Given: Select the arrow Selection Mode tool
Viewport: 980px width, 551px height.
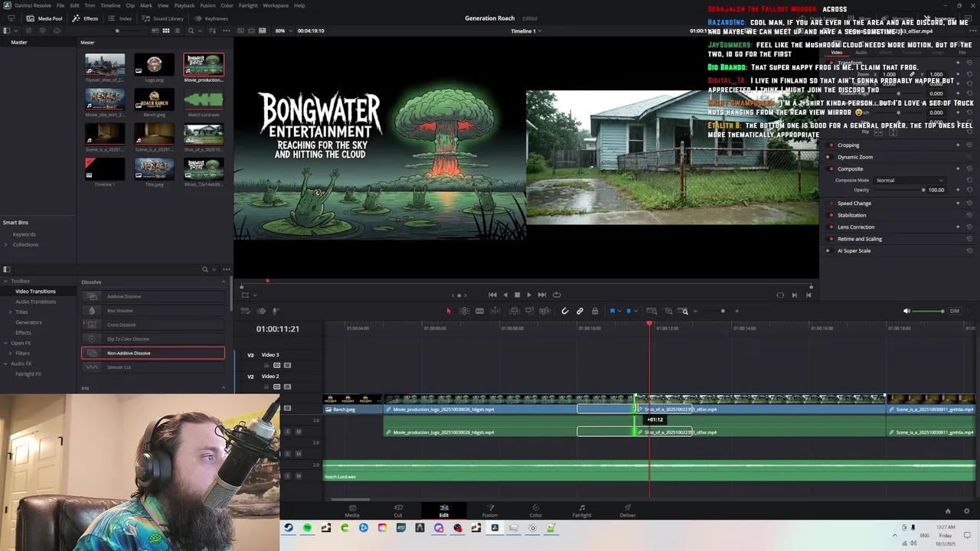Looking at the screenshot, I should [x=449, y=311].
